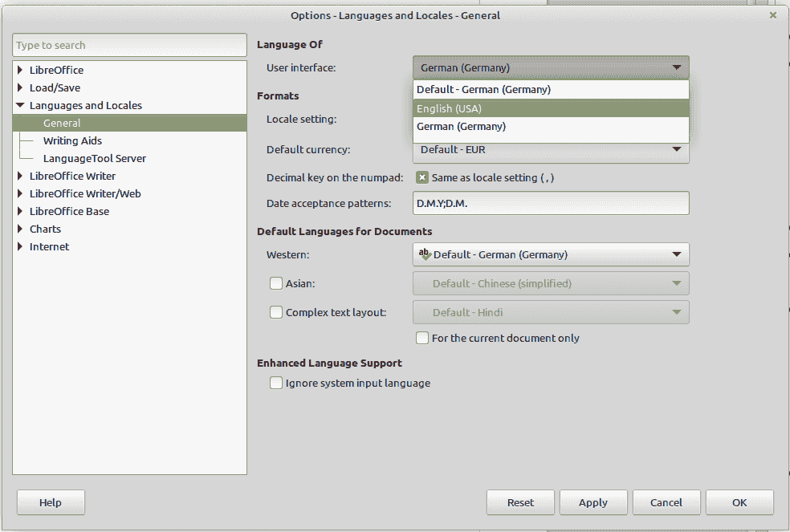790x532 pixels.
Task: Choose Default - German (Germany) from list
Action: coord(551,90)
